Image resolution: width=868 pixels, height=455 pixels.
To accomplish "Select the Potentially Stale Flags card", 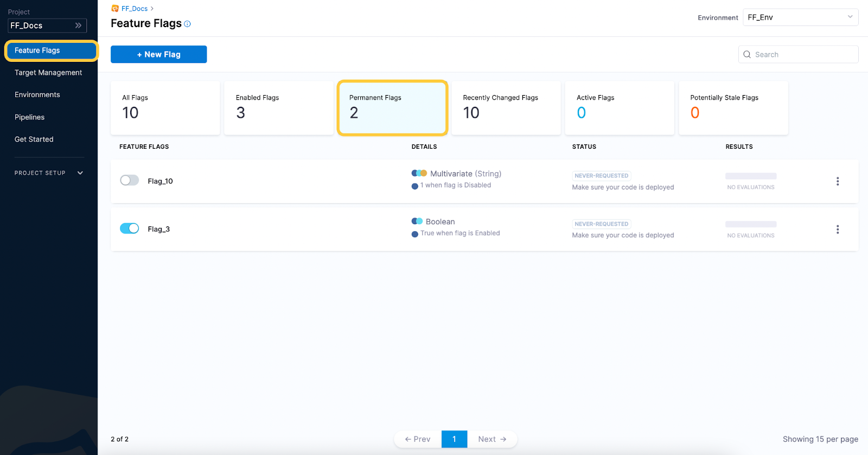I will pos(733,108).
